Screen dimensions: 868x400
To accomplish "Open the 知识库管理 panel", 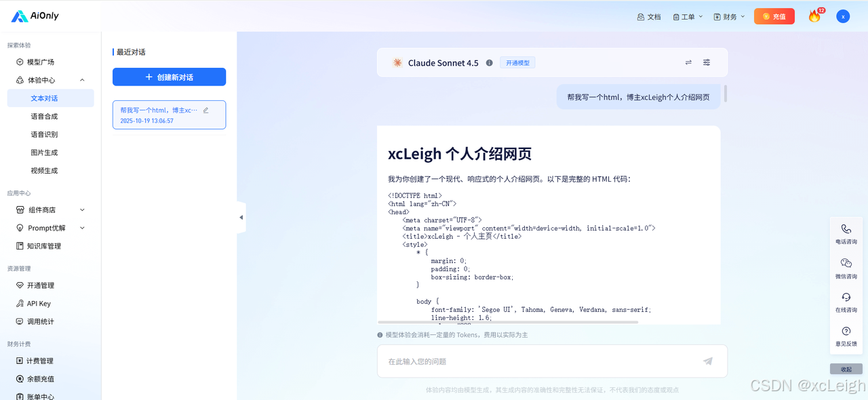I will pos(42,245).
